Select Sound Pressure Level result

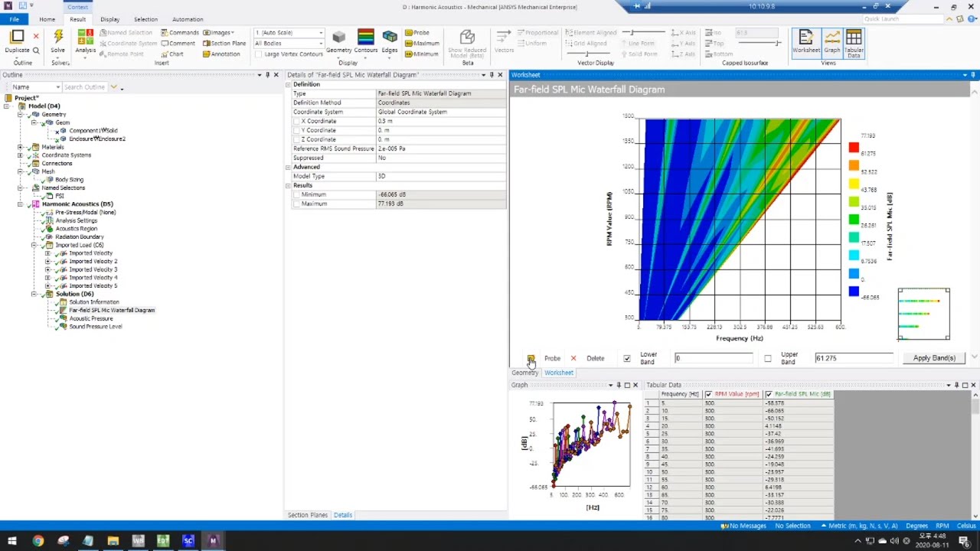point(96,327)
